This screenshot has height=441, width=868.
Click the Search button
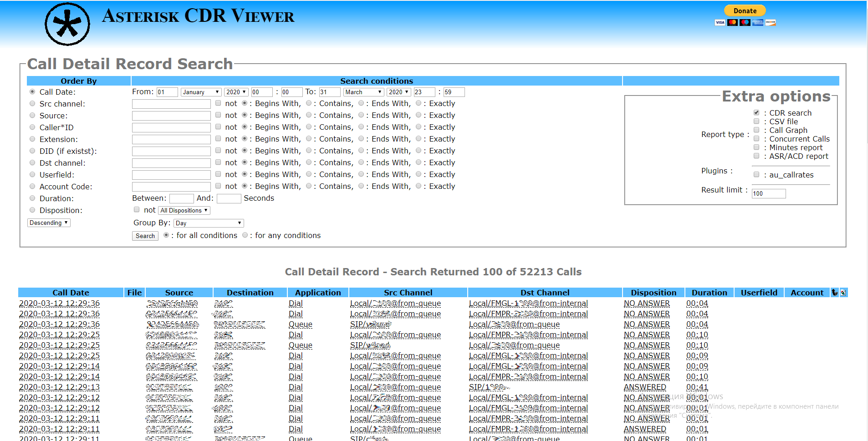145,236
